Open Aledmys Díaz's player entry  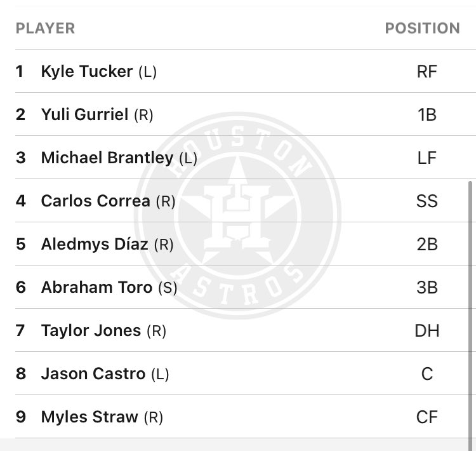point(94,244)
